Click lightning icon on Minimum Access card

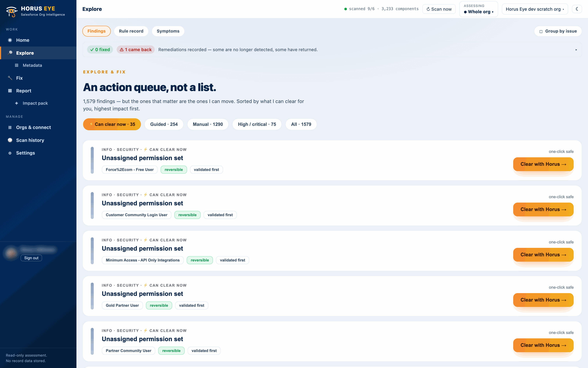point(146,240)
